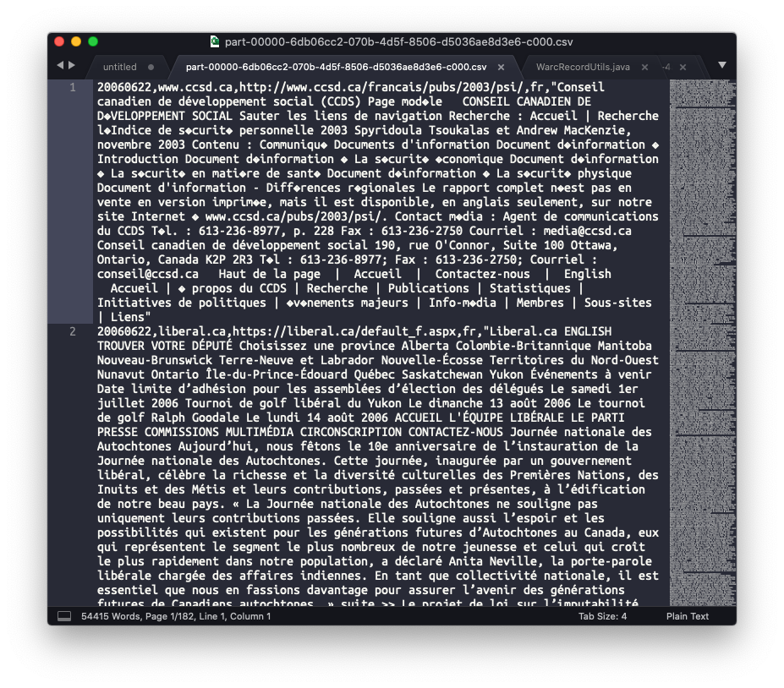This screenshot has height=688, width=784.
Task: Click the words 'Anita Neville' in line 2
Action: click(x=492, y=561)
